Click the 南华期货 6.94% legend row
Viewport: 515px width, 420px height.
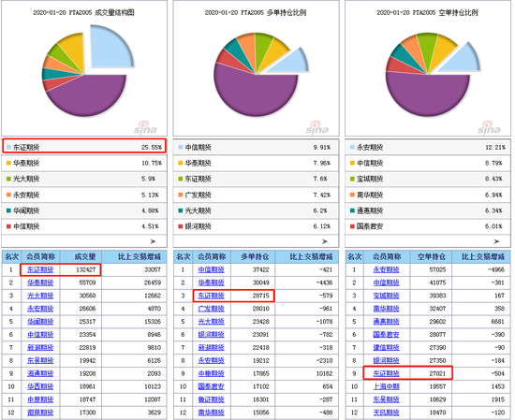pos(428,195)
